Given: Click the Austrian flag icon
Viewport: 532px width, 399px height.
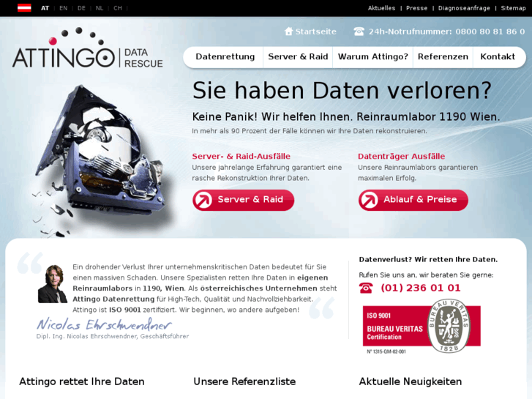Looking at the screenshot, I should click(24, 8).
